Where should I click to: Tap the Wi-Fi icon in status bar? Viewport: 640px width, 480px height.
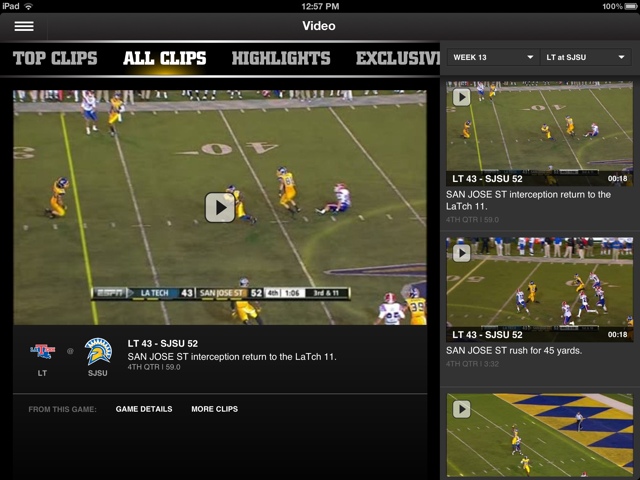coord(28,6)
